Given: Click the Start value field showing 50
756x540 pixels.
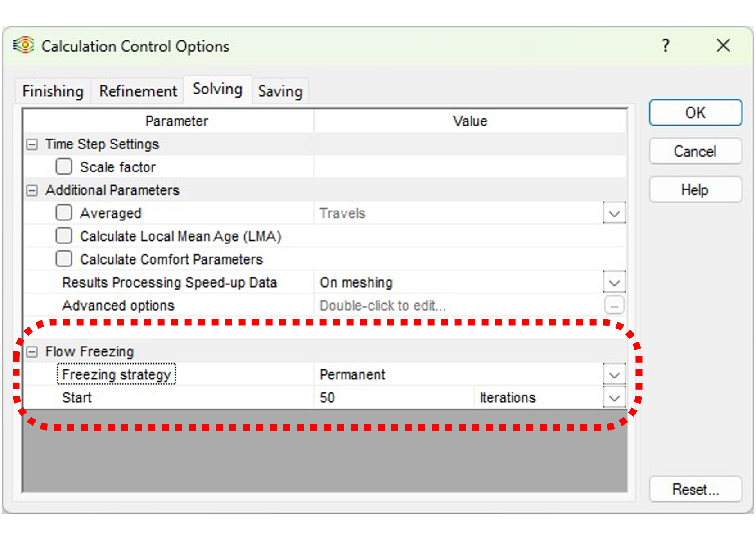Looking at the screenshot, I should (x=394, y=398).
